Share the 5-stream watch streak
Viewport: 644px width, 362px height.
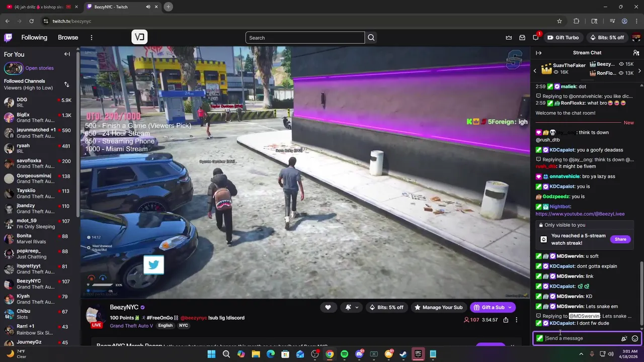tap(620, 239)
